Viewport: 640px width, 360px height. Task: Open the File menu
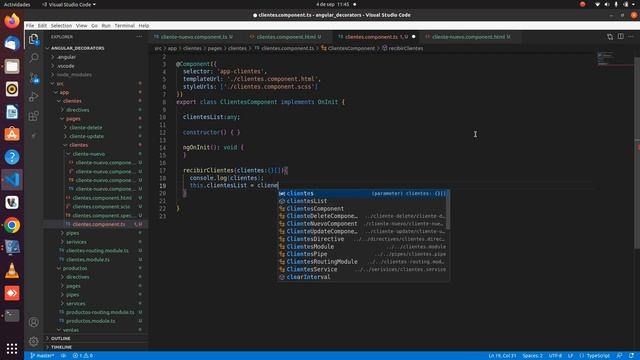[x=30, y=25]
